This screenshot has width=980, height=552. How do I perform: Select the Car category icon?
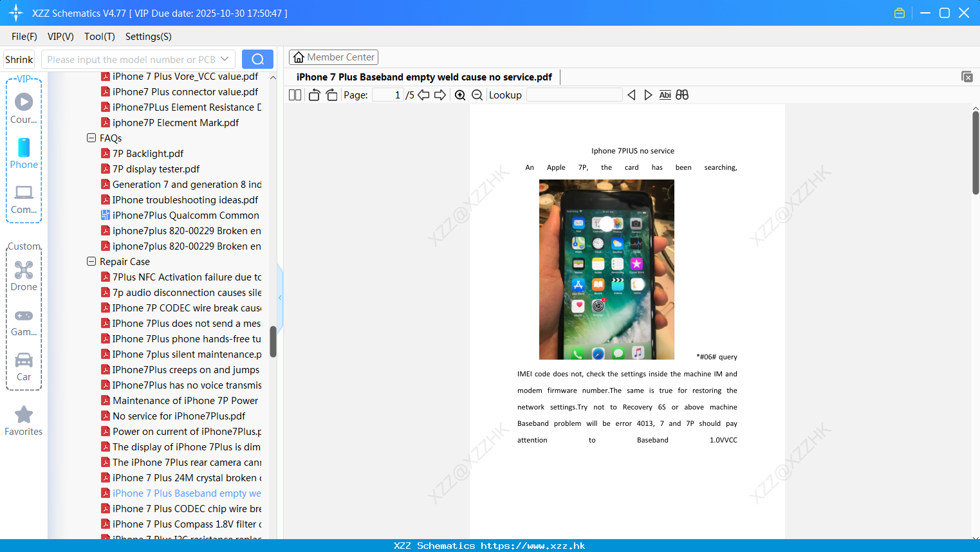(24, 367)
